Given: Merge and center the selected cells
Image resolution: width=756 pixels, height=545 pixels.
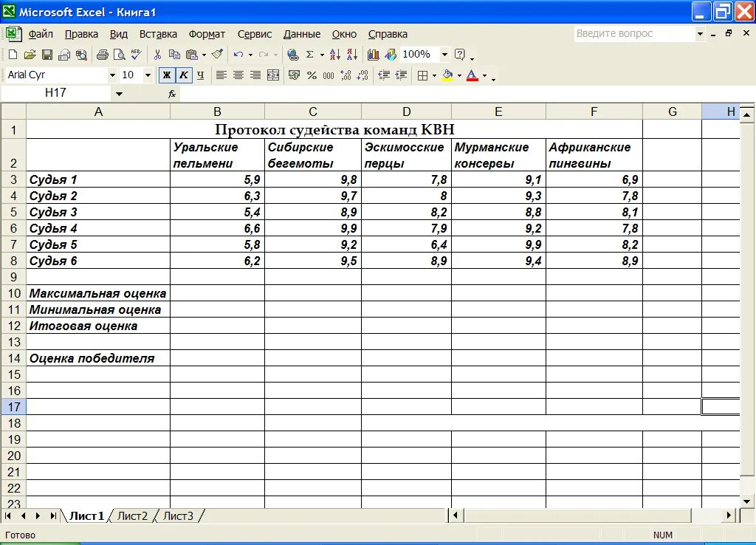Looking at the screenshot, I should (273, 75).
